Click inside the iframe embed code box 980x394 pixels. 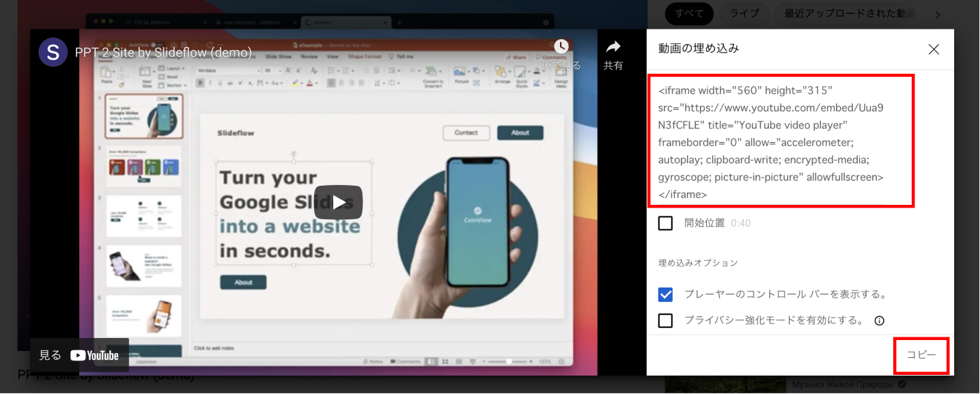[x=780, y=141]
